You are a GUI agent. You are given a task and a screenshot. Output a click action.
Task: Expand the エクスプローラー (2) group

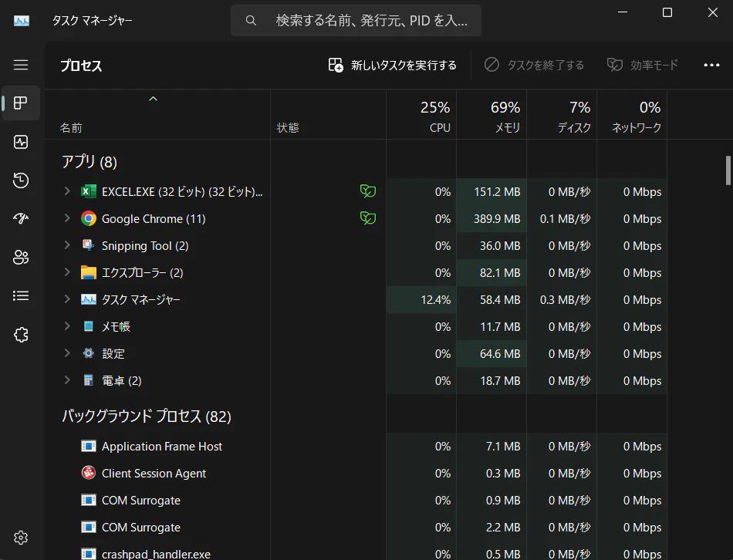click(67, 272)
